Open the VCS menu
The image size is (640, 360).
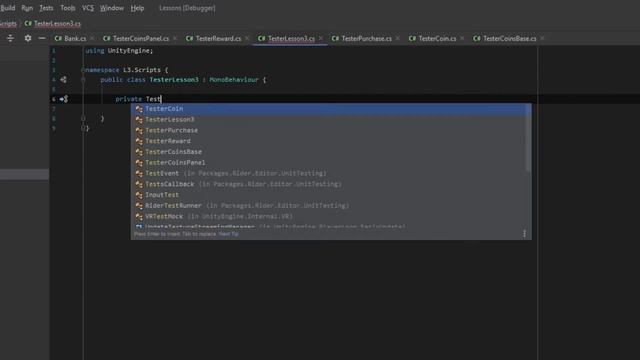[x=88, y=8]
